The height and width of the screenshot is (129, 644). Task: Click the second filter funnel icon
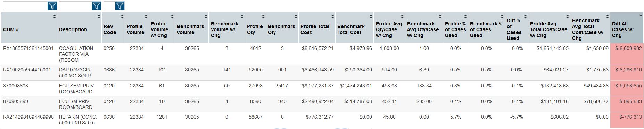click(97, 6)
